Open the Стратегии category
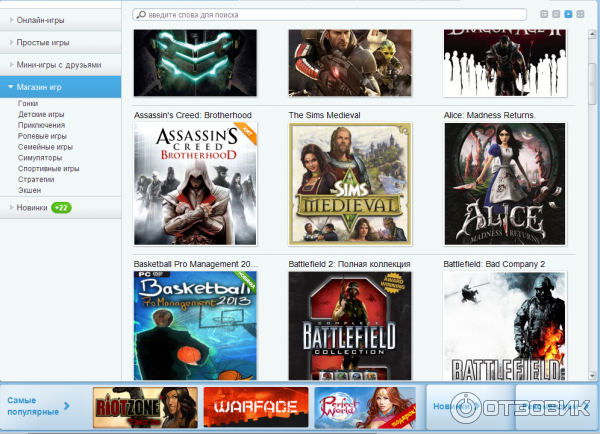Image resolution: width=600 pixels, height=434 pixels. 35,178
